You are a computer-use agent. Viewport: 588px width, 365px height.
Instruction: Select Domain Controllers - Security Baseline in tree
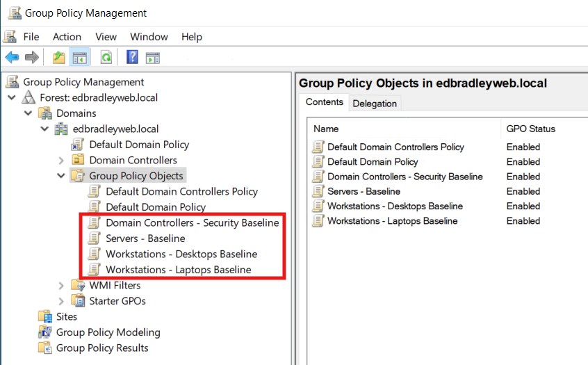192,223
